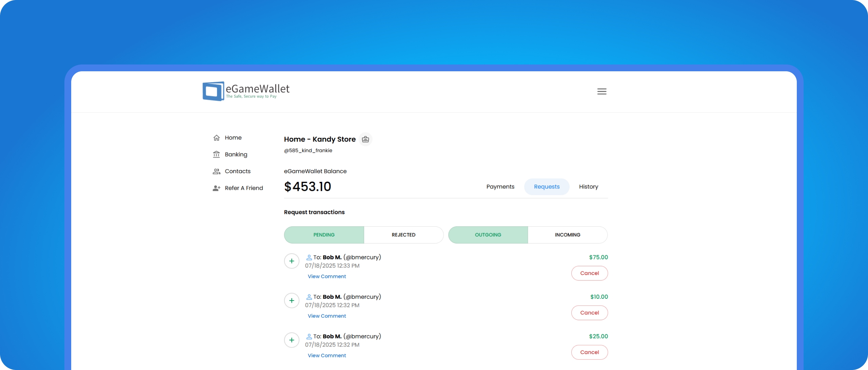
Task: Switch to the Requests tab
Action: (x=547, y=187)
